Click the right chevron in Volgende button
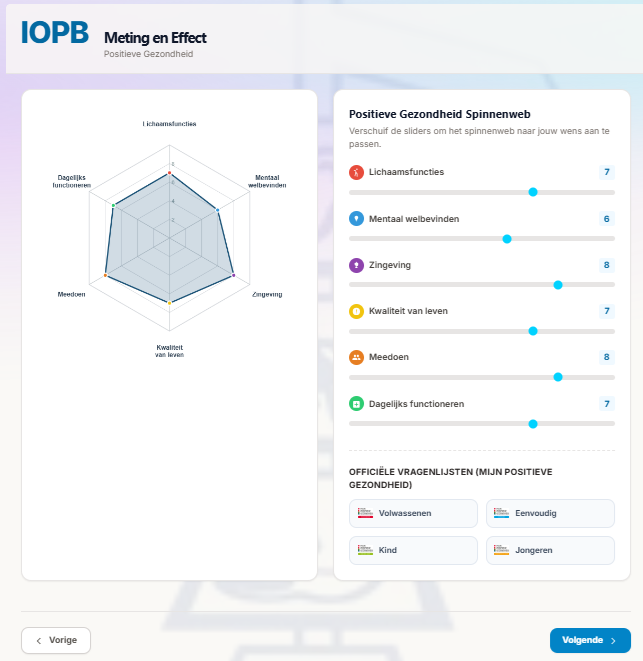Image resolution: width=643 pixels, height=661 pixels. click(613, 641)
